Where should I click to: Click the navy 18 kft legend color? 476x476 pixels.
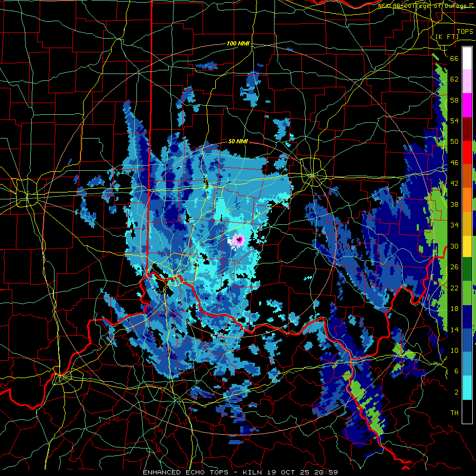click(x=467, y=317)
